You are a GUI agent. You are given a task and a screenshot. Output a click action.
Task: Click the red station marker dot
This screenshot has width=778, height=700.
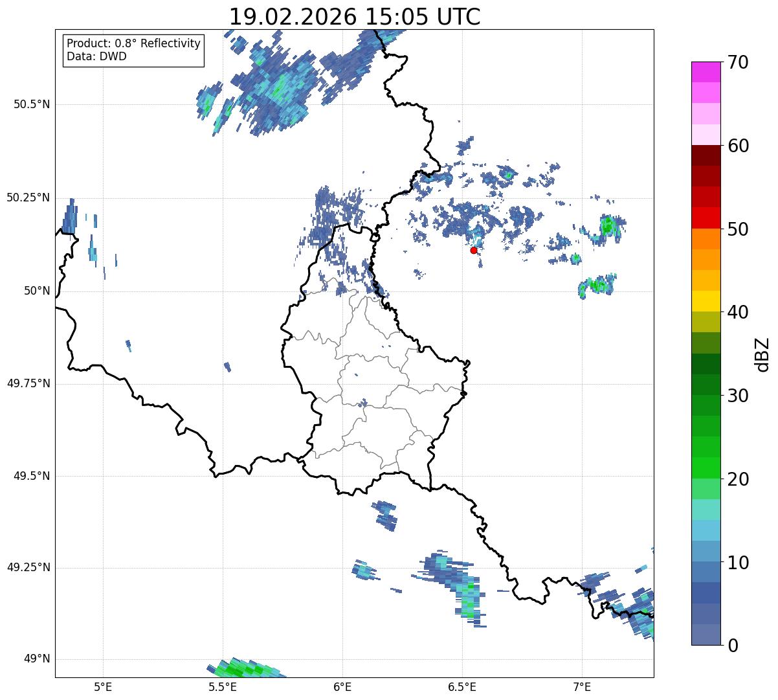[474, 250]
